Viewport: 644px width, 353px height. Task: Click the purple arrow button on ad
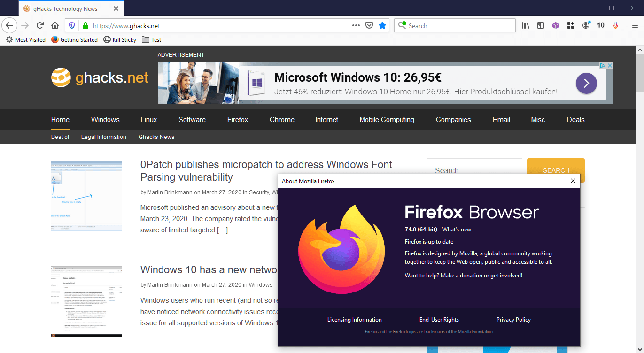pos(586,84)
